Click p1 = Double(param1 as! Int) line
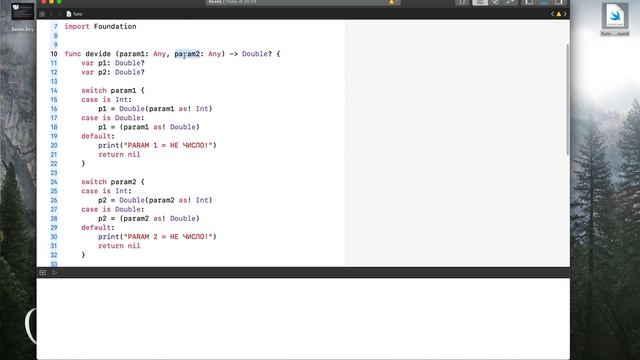 (155, 109)
